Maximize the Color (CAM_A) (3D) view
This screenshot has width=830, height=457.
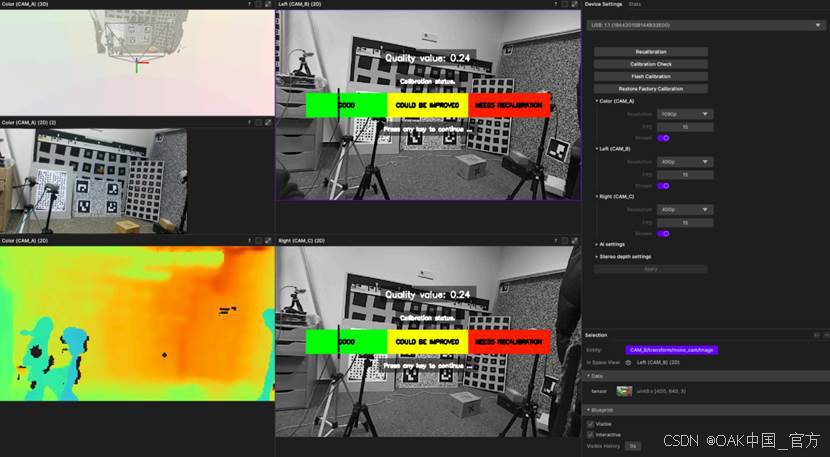[268, 4]
